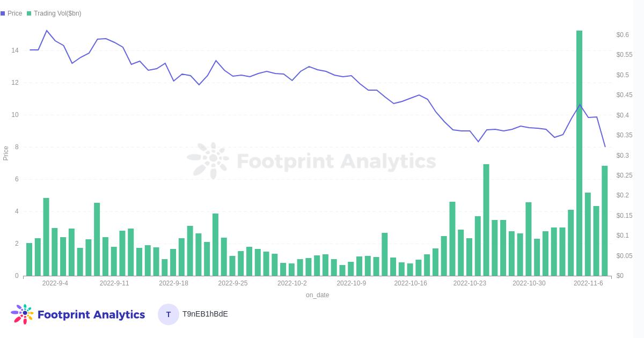Toggle the Trading Vol($bn) legend label
The width and height of the screenshot is (644, 338).
coord(57,13)
